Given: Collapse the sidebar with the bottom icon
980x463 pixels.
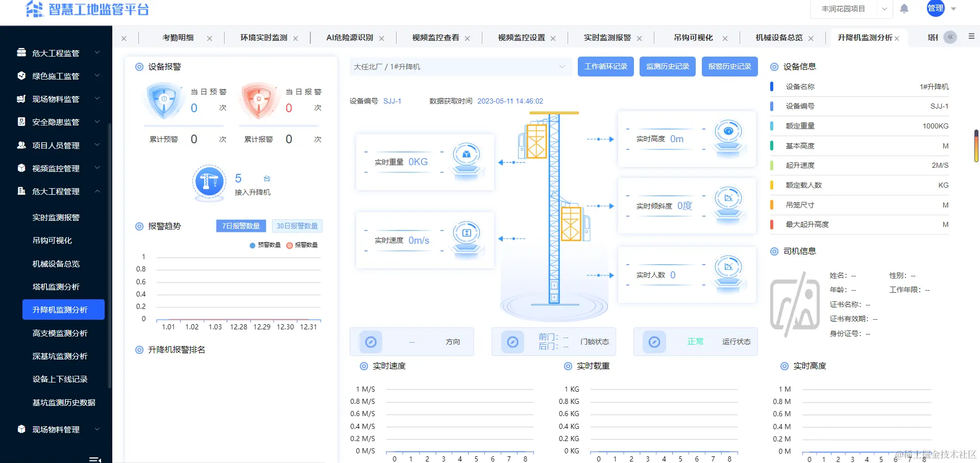Looking at the screenshot, I should pos(95,459).
